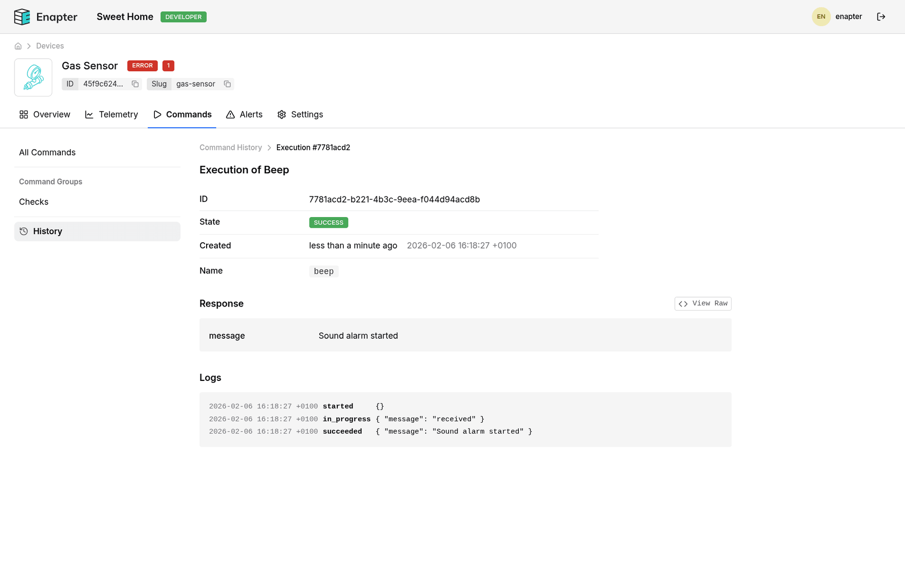
Task: Open the Alerts tab
Action: click(244, 115)
